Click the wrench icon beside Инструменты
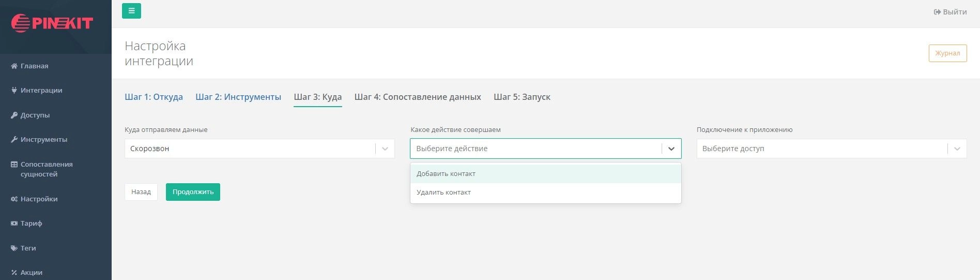The width and height of the screenshot is (980, 280). click(x=14, y=140)
